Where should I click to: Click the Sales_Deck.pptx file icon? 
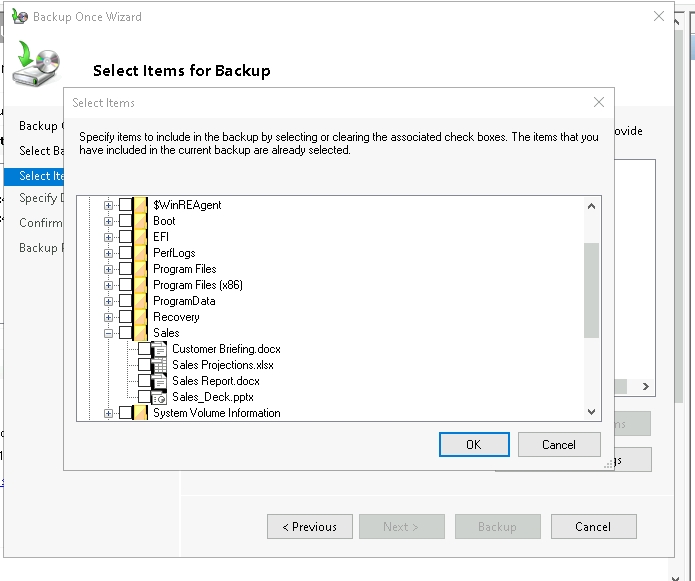pos(159,397)
